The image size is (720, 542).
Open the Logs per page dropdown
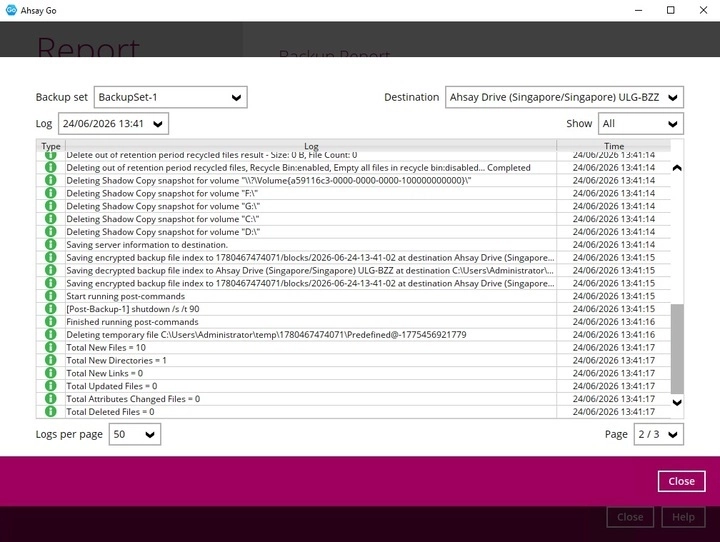coord(135,434)
